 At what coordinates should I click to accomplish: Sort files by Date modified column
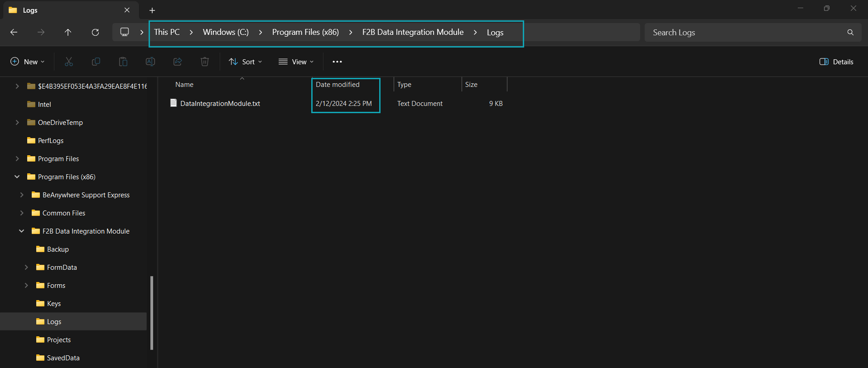point(338,85)
